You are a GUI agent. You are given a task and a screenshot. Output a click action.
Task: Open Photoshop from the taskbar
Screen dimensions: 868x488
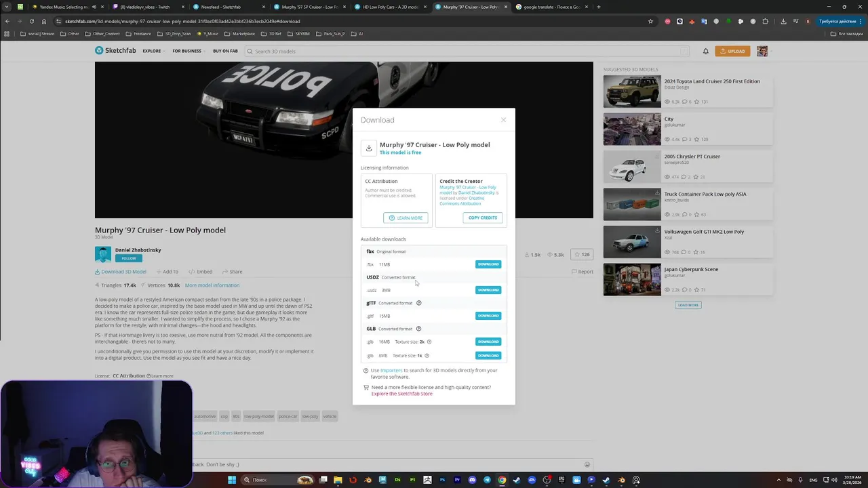(x=442, y=480)
